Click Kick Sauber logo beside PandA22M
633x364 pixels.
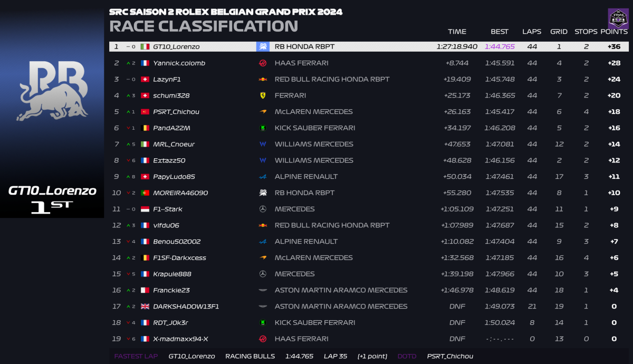(263, 128)
